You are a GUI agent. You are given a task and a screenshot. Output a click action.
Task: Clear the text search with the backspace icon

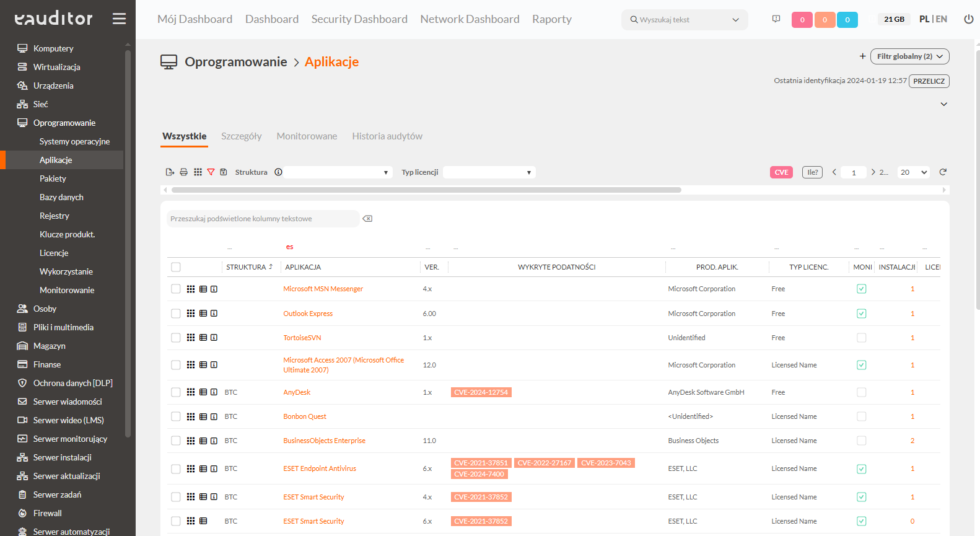click(x=367, y=219)
